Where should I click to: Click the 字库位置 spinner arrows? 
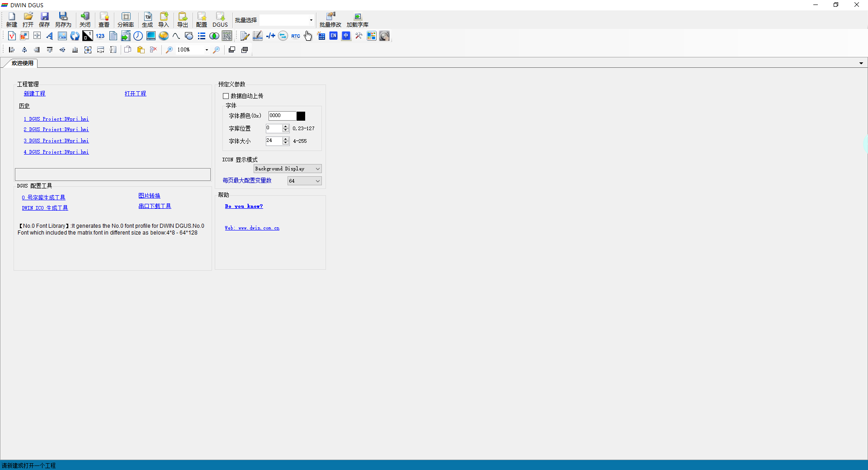(286, 128)
